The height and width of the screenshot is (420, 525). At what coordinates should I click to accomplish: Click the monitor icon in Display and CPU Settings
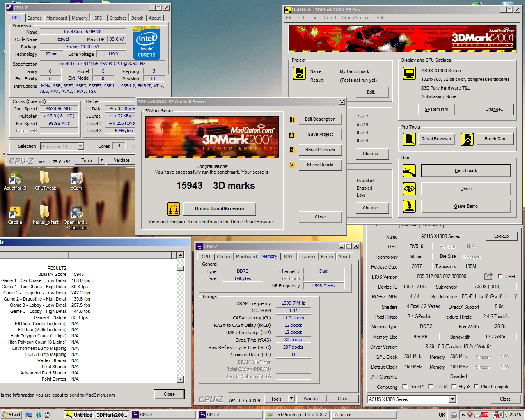(409, 73)
